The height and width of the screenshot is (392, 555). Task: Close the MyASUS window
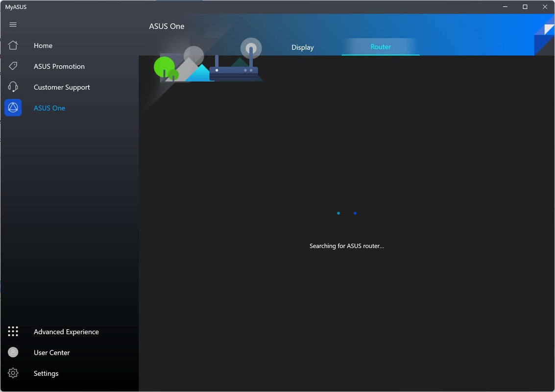point(545,7)
